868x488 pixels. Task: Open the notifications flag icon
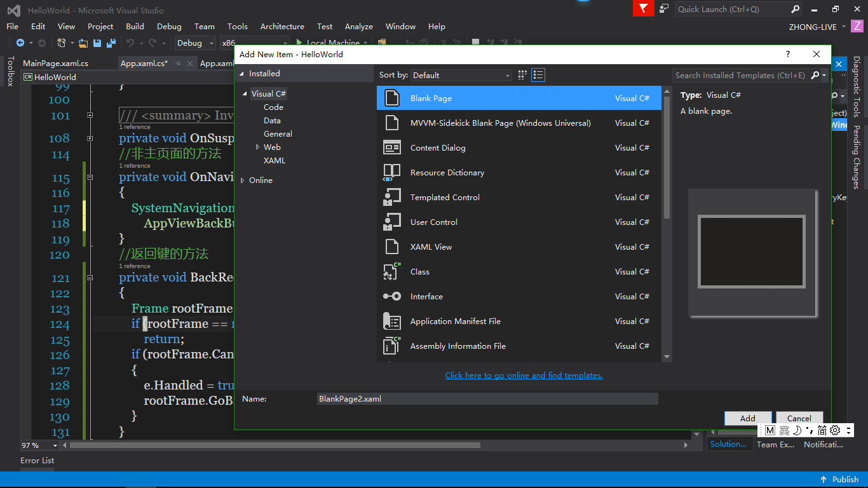(x=644, y=8)
